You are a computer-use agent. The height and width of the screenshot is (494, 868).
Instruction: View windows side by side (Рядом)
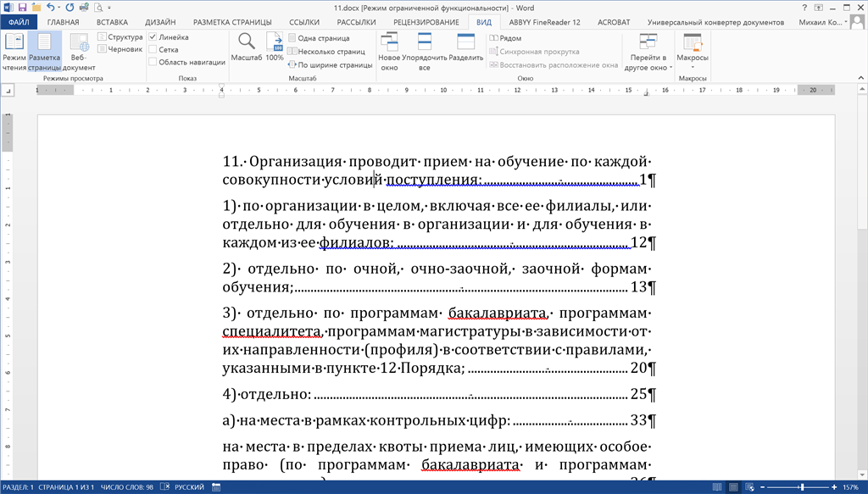505,38
